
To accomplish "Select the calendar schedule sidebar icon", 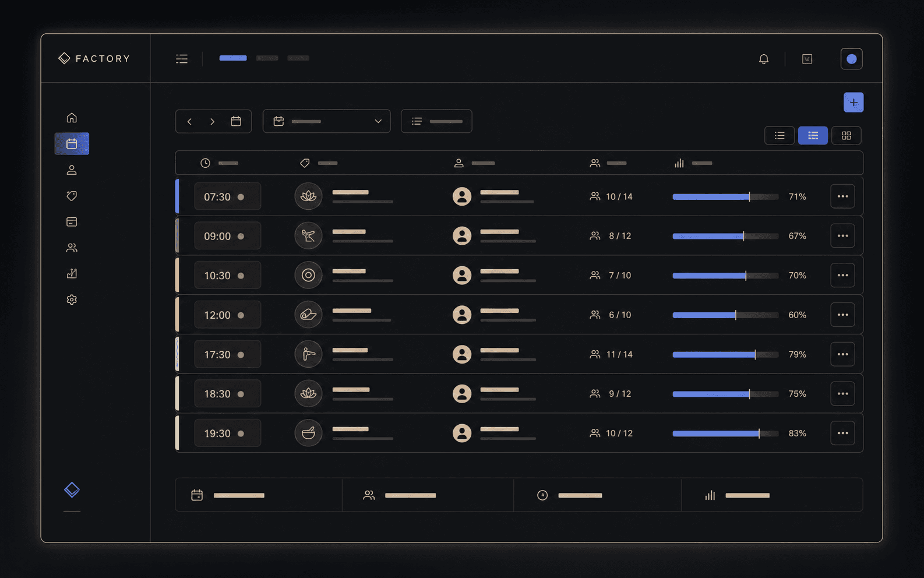I will tap(72, 143).
